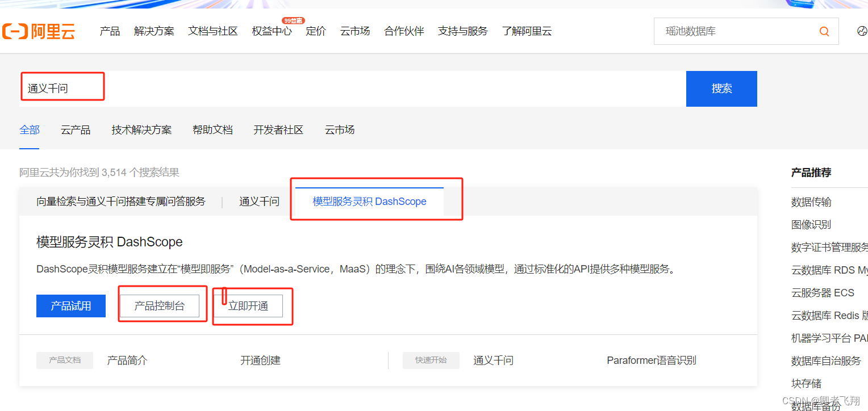Click the 产品控制台 button
This screenshot has width=868, height=411.
point(160,306)
